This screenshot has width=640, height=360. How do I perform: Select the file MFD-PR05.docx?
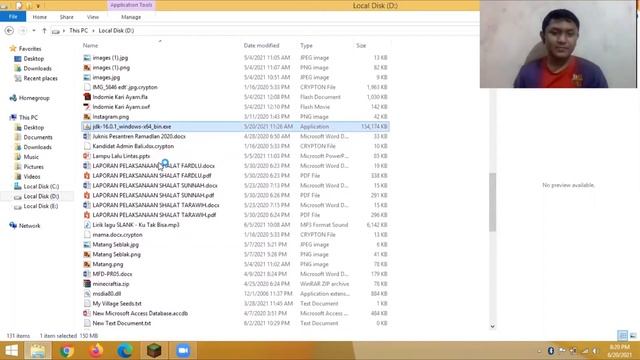pos(112,274)
